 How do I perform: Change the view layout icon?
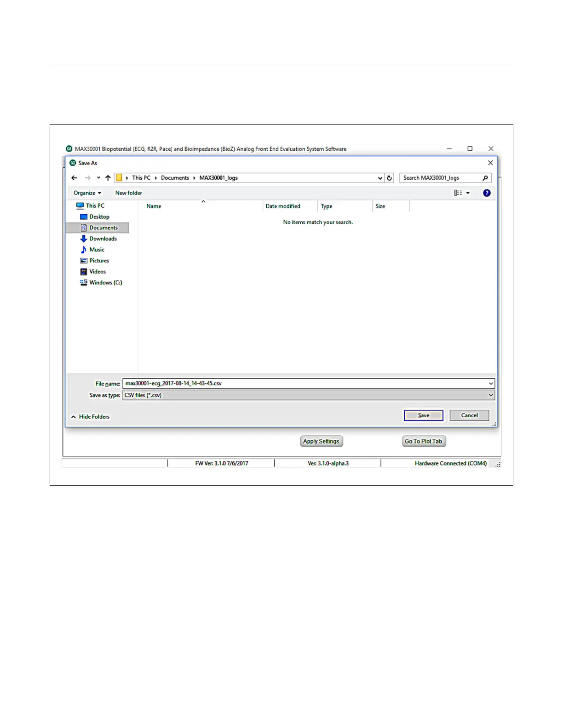coord(458,193)
